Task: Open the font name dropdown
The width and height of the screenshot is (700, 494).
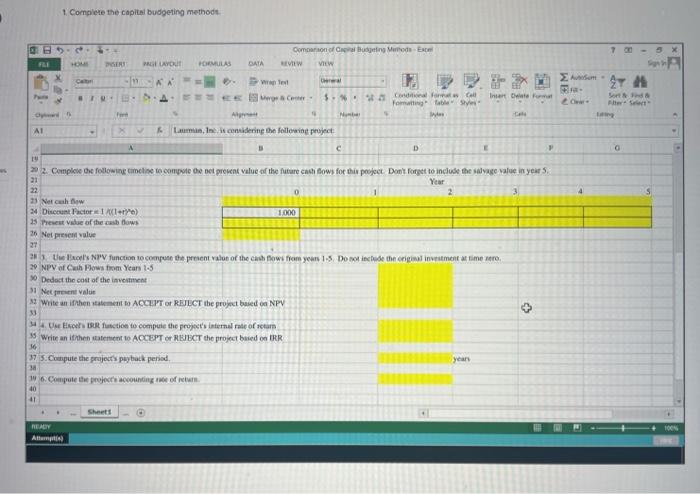Action: pos(126,82)
